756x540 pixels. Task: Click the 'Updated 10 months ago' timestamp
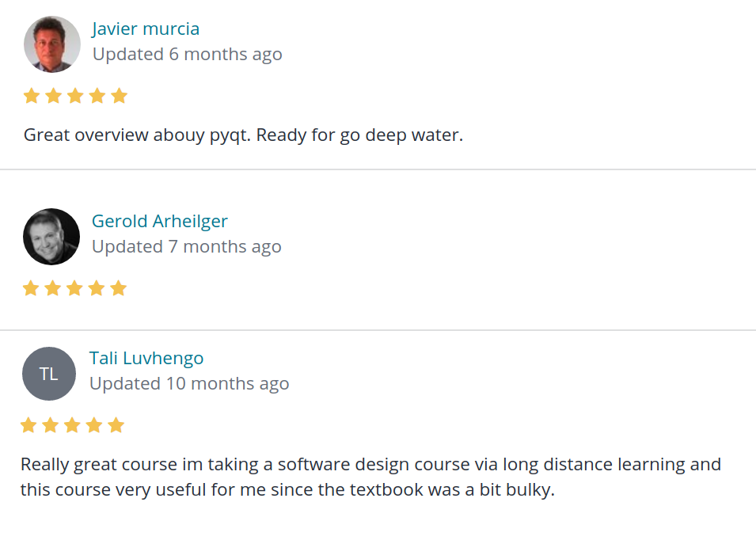[x=189, y=384]
